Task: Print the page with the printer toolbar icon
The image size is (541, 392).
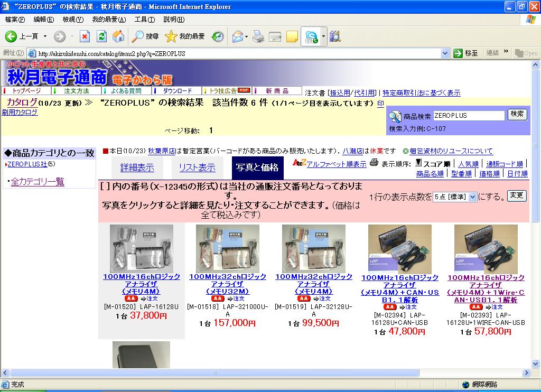Action: click(258, 36)
